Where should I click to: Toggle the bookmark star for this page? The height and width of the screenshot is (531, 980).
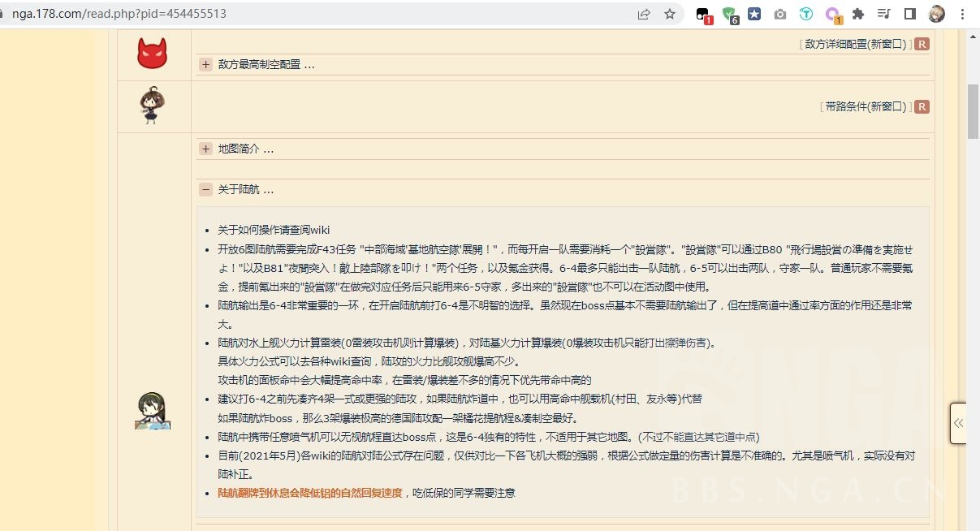(x=668, y=14)
